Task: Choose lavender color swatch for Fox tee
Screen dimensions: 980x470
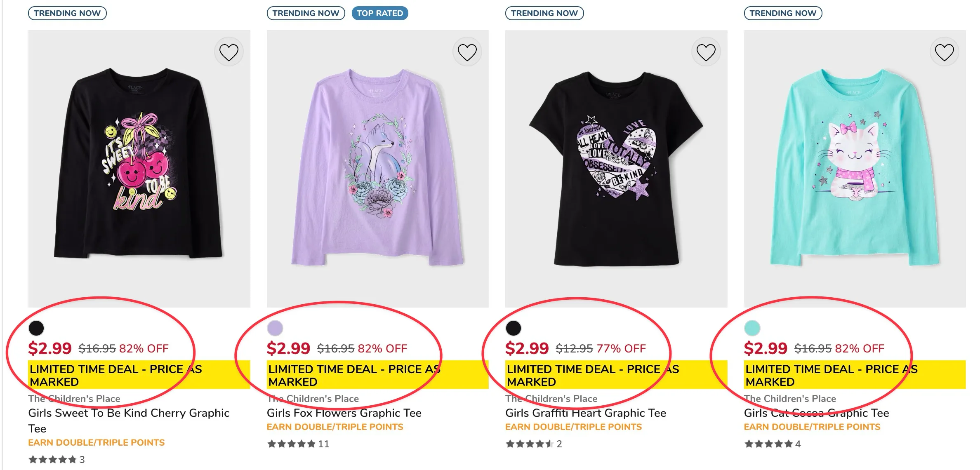Action: (275, 328)
